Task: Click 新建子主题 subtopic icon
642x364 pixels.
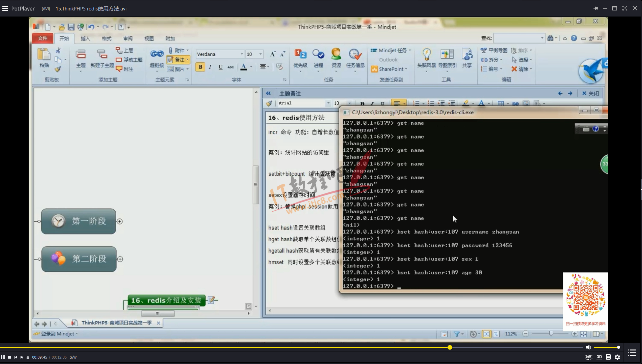Action: coord(102,58)
